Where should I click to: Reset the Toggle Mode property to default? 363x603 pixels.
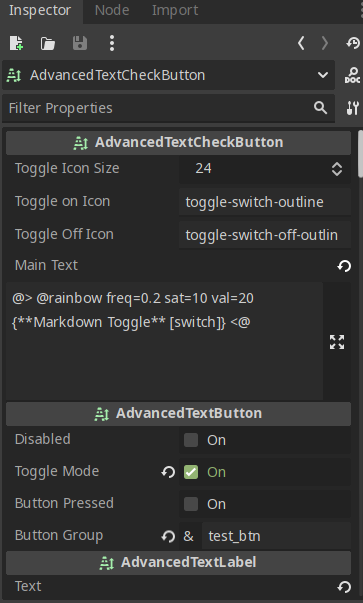pyautogui.click(x=168, y=472)
